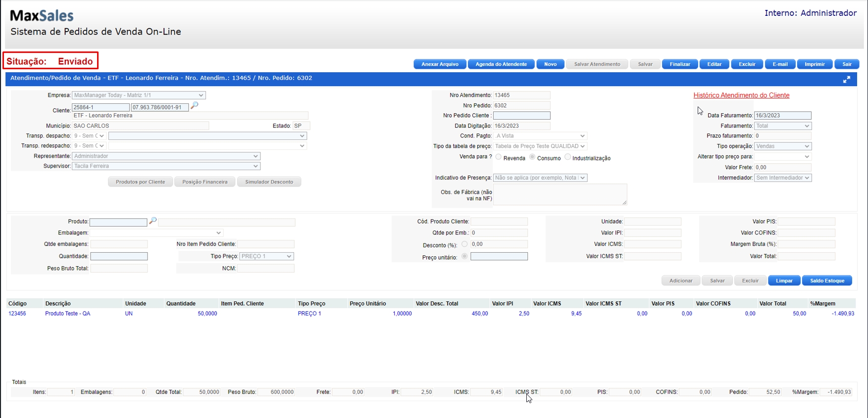Screen dimensions: 868x418
Task: Open the Tipo Preço dropdown
Action: (267, 256)
